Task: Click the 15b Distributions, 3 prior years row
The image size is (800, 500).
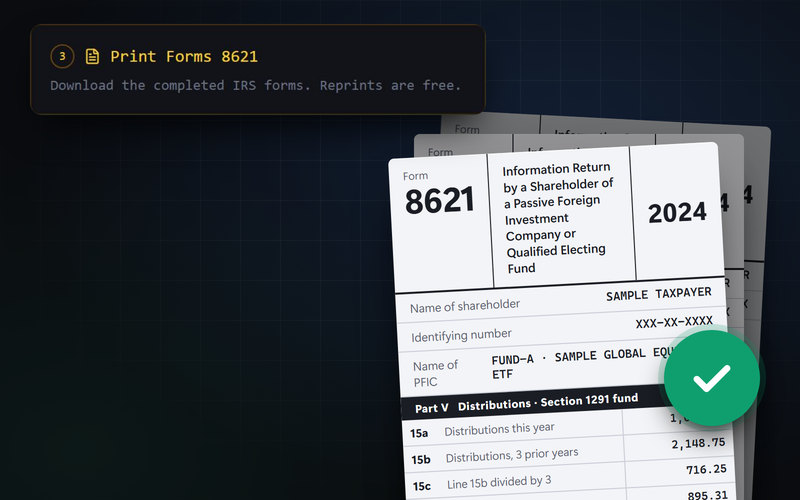Action: [568, 452]
